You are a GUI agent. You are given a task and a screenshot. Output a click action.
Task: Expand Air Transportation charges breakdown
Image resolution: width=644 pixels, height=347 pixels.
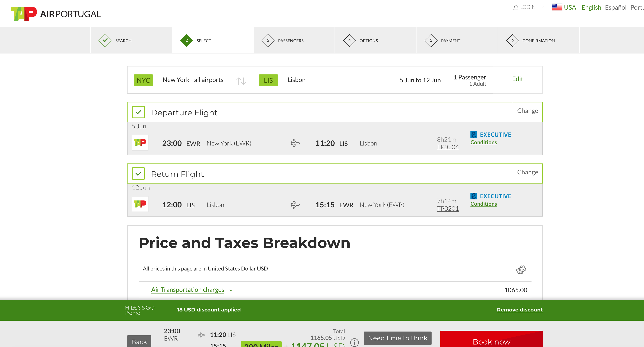(x=188, y=290)
